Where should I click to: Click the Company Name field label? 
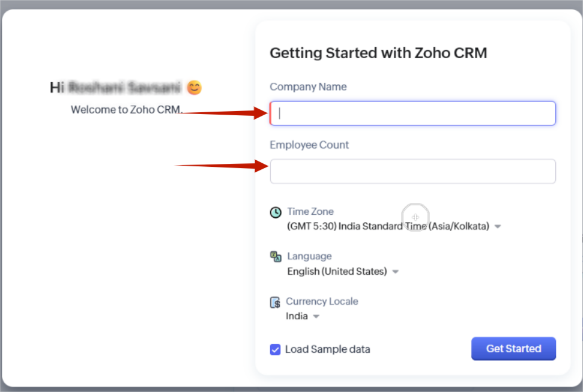(x=308, y=86)
